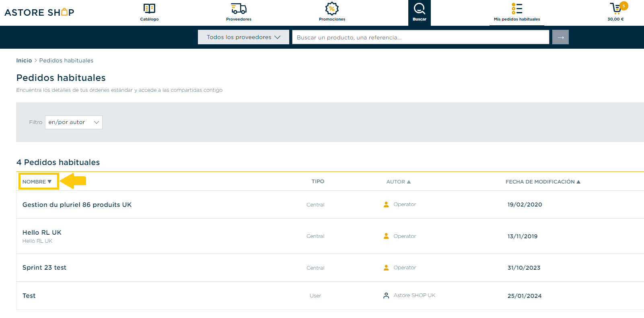Select the Buscar magnifier icon
The height and width of the screenshot is (318, 644).
(x=420, y=8)
